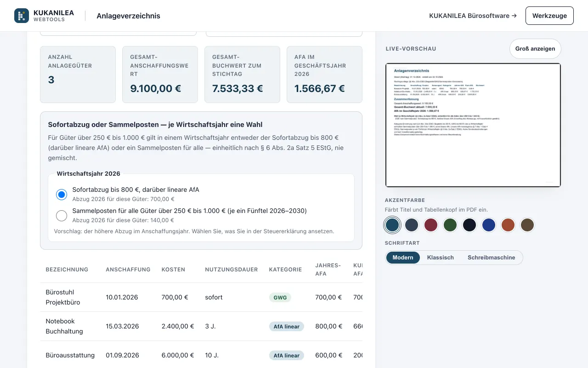Pick the burgundy accent color

(431, 225)
